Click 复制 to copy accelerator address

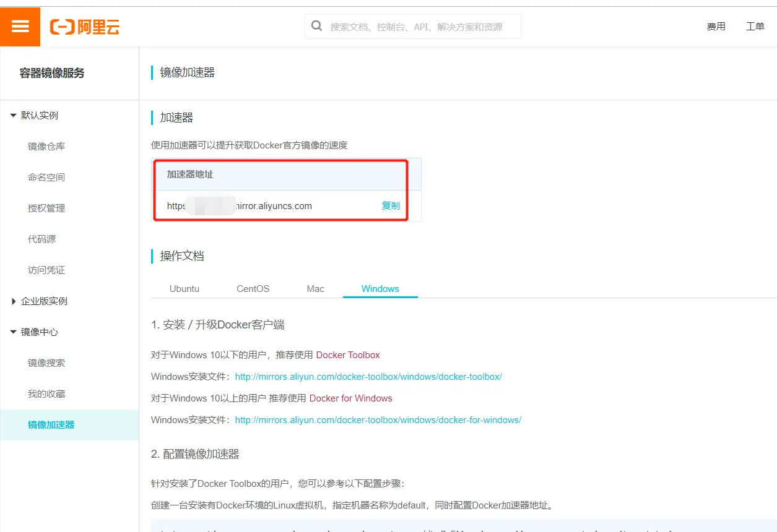(x=391, y=206)
